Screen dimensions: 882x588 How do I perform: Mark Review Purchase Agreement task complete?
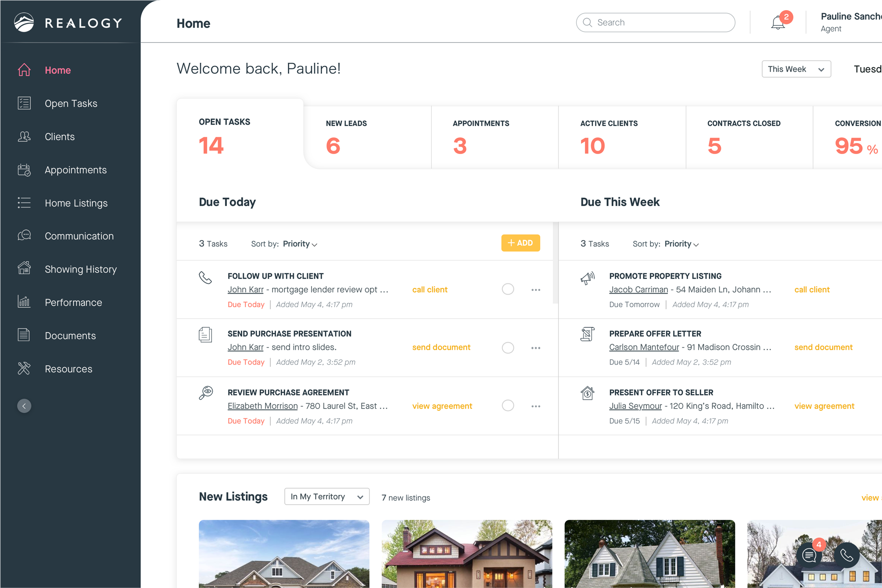pos(508,405)
